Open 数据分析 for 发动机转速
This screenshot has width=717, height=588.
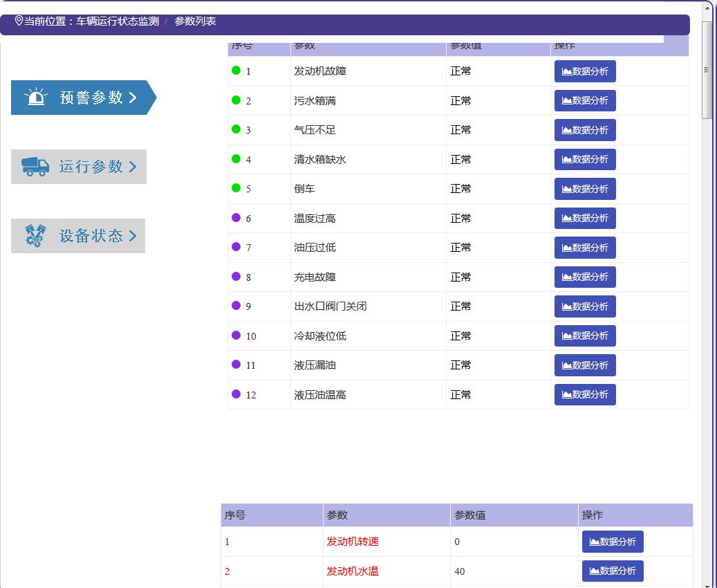coord(613,542)
